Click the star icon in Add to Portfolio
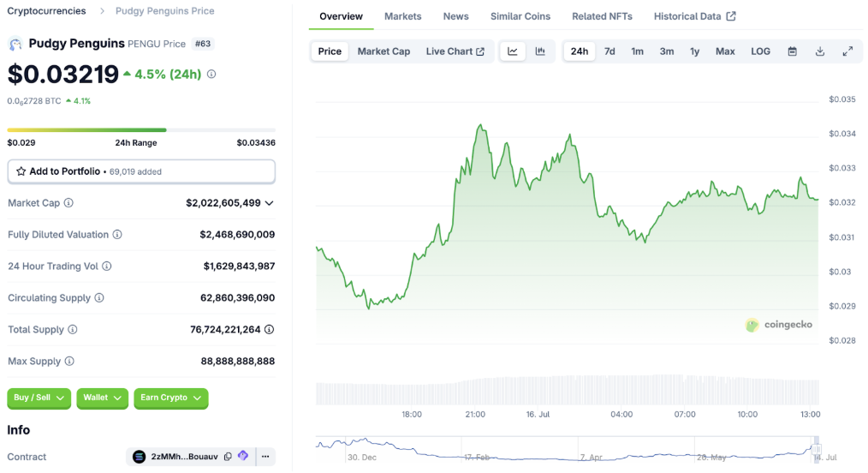 [x=21, y=171]
